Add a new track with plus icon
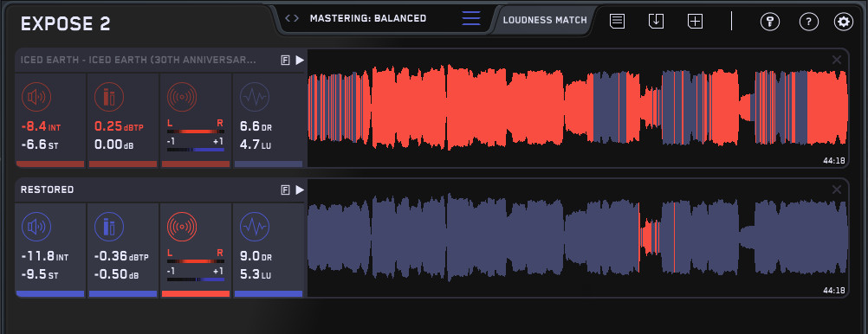This screenshot has height=334, width=868. [696, 22]
